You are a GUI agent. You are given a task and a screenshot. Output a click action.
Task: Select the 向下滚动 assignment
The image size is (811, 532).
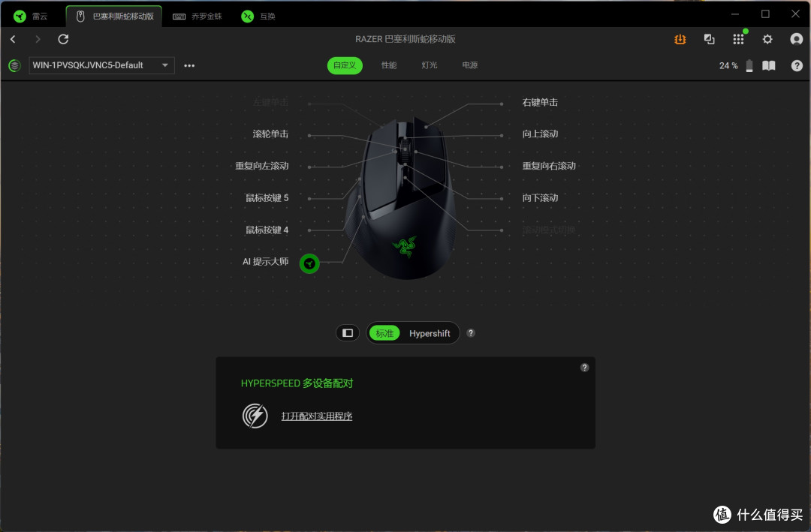coord(540,198)
